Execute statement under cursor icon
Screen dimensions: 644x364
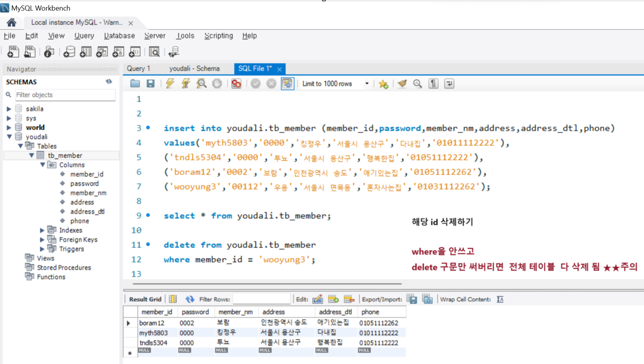point(186,83)
